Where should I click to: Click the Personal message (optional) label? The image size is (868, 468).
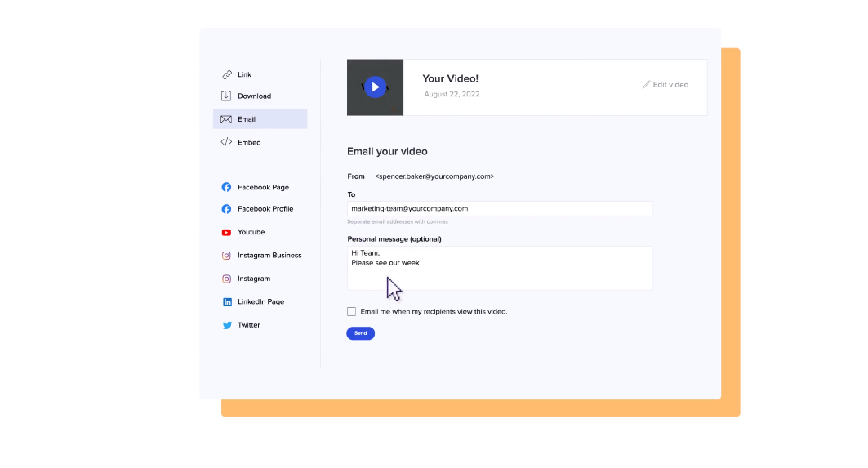click(x=394, y=239)
